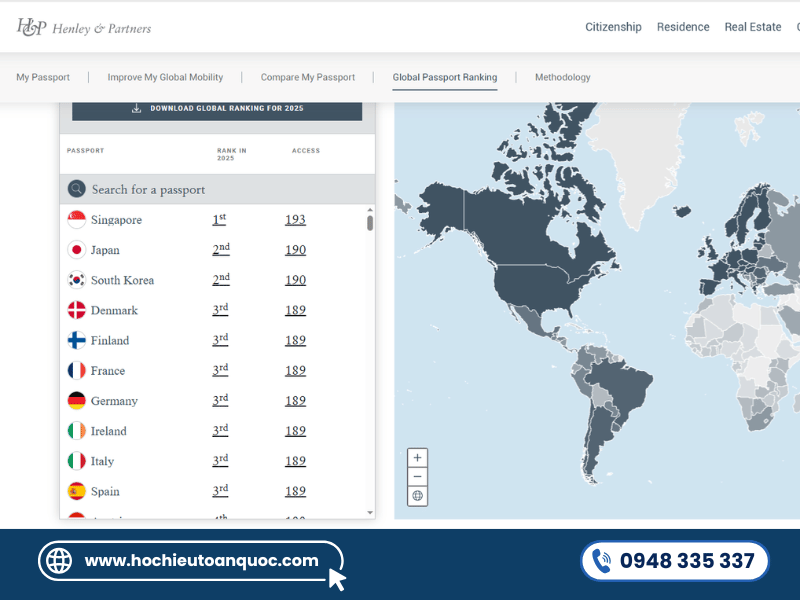Click Singapore's 193 access score
Image resolution: width=800 pixels, height=600 pixels.
click(x=295, y=219)
